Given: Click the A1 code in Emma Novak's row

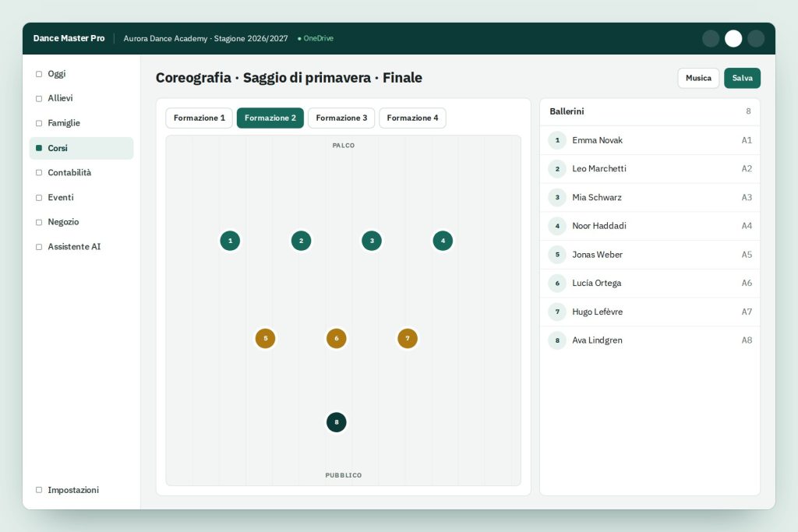Looking at the screenshot, I should 747,140.
